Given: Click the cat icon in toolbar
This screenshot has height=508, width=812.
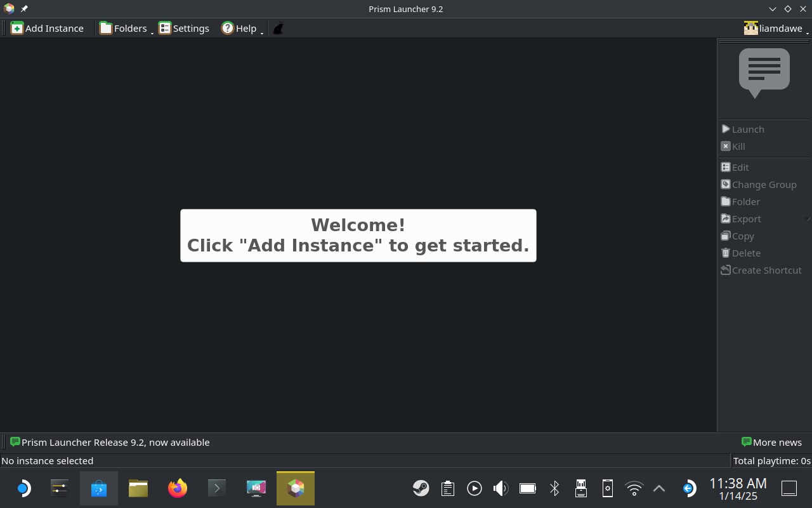Looking at the screenshot, I should tap(278, 29).
